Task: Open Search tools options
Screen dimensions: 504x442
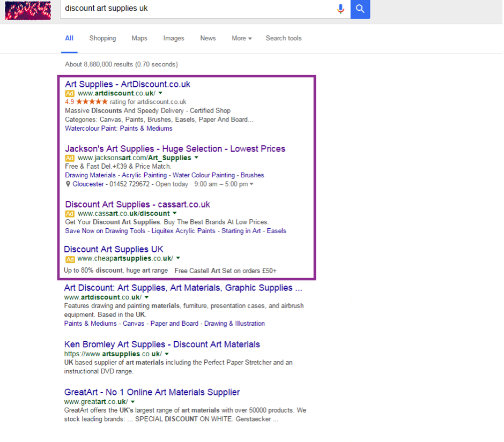Action: 284,38
